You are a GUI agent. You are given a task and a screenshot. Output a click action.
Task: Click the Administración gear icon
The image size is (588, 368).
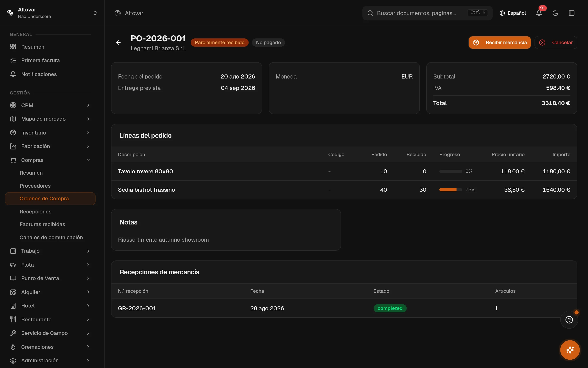[x=13, y=360]
